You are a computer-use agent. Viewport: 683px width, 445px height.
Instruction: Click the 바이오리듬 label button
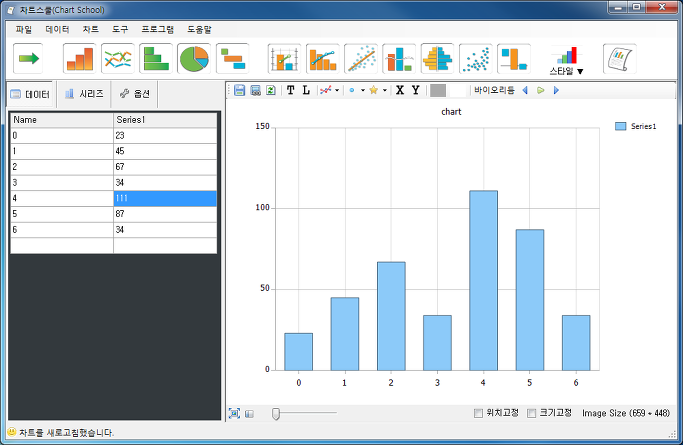pyautogui.click(x=494, y=90)
